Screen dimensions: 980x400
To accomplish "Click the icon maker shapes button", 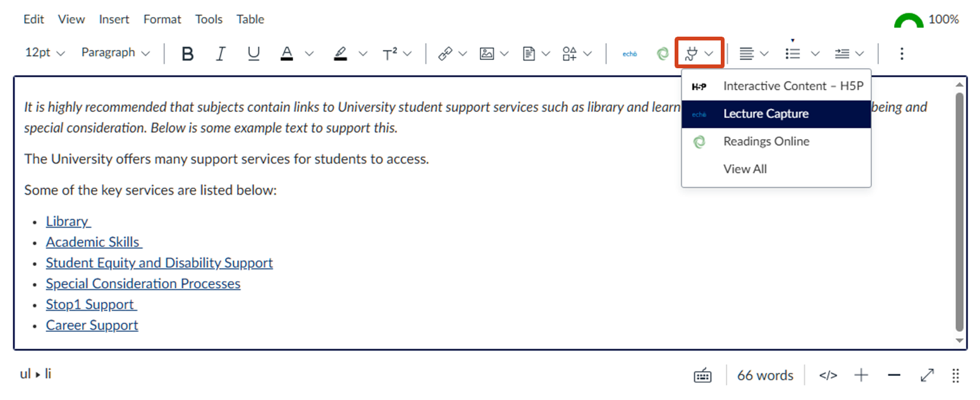I will (x=570, y=54).
